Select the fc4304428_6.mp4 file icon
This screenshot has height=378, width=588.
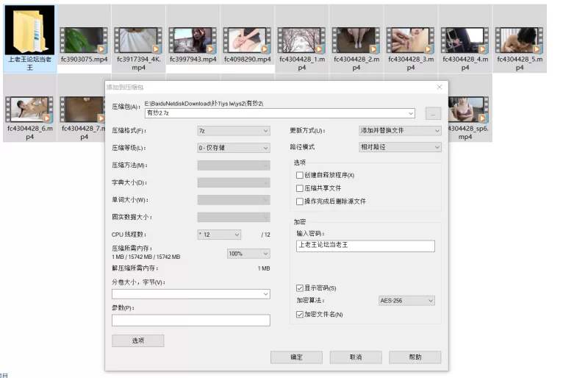point(29,109)
